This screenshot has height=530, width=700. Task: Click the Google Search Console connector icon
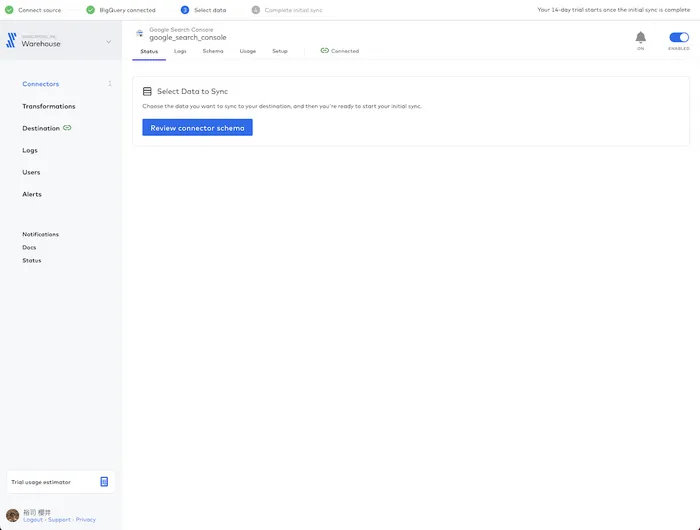(140, 33)
